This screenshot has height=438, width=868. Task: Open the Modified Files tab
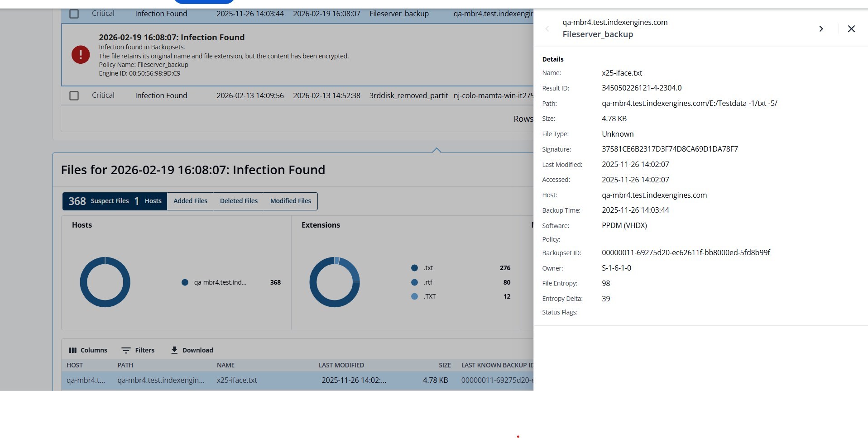coord(290,201)
